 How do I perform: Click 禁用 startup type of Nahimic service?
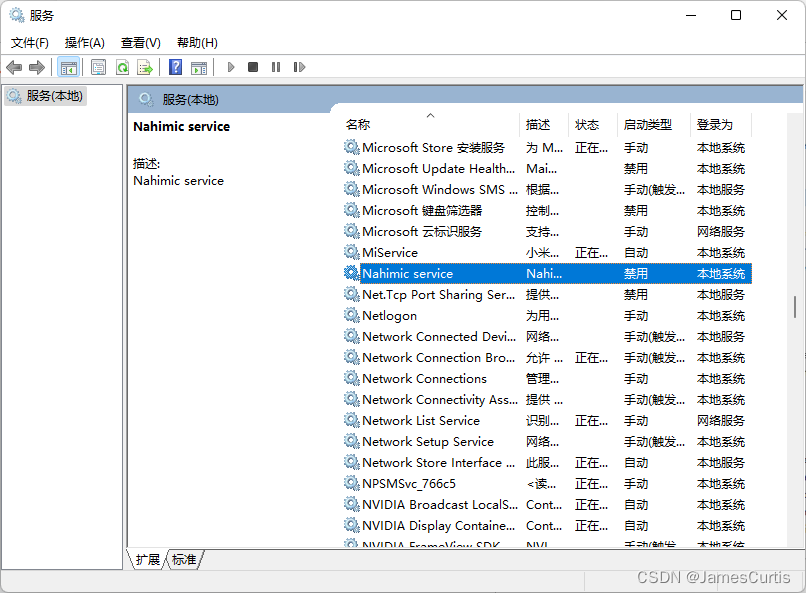click(636, 274)
